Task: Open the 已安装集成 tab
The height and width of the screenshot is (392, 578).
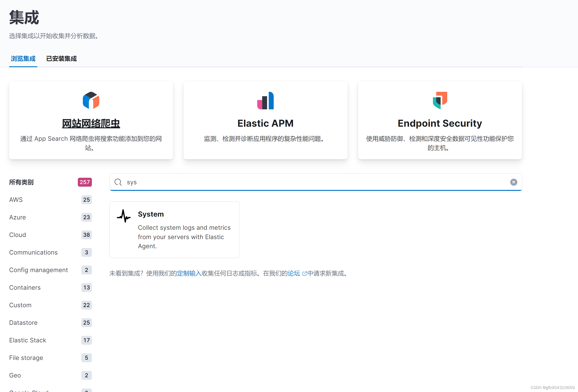Action: pyautogui.click(x=61, y=59)
